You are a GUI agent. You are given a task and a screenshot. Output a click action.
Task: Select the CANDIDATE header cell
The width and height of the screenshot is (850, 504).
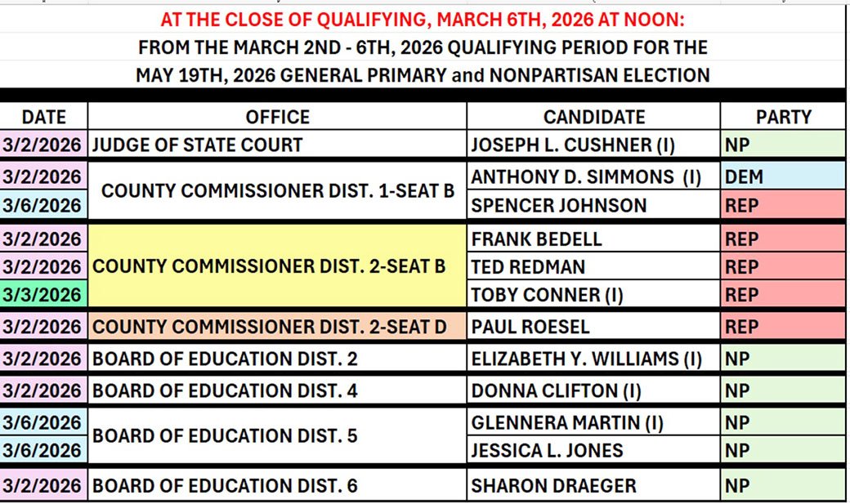tap(593, 117)
